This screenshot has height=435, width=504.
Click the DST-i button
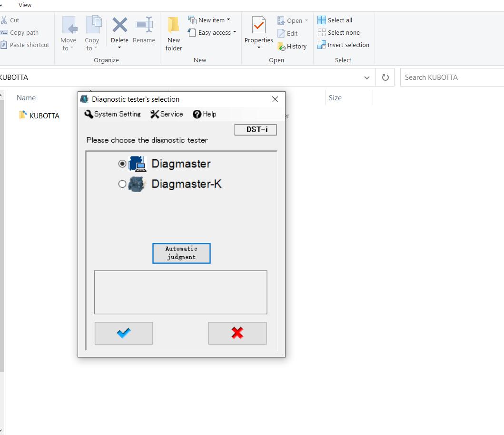256,130
